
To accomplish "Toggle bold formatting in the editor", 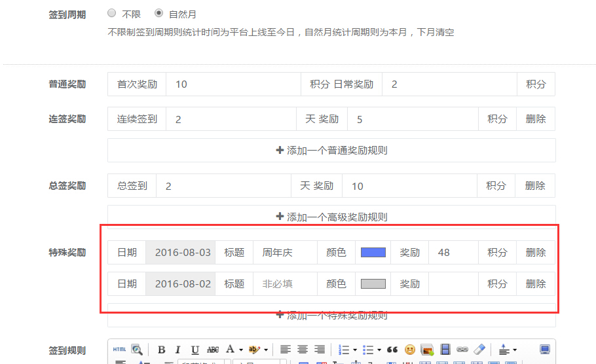I will tap(161, 350).
